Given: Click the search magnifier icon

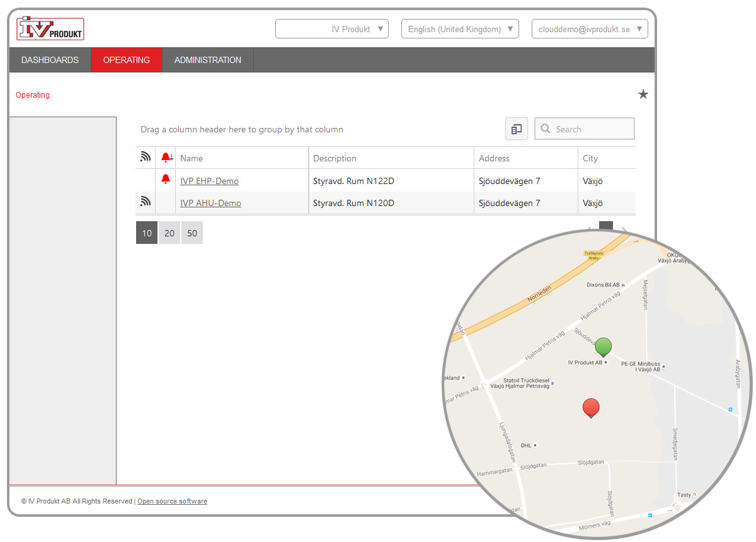Looking at the screenshot, I should coord(546,129).
